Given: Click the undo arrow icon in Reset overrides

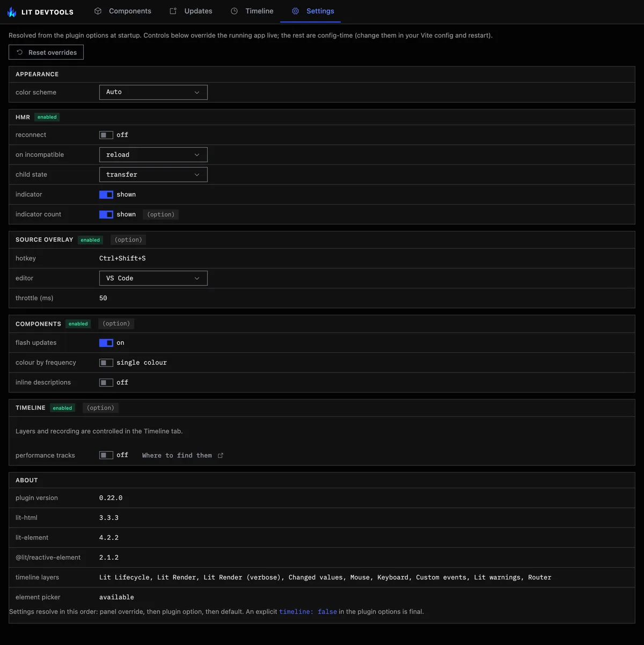Looking at the screenshot, I should click(20, 52).
